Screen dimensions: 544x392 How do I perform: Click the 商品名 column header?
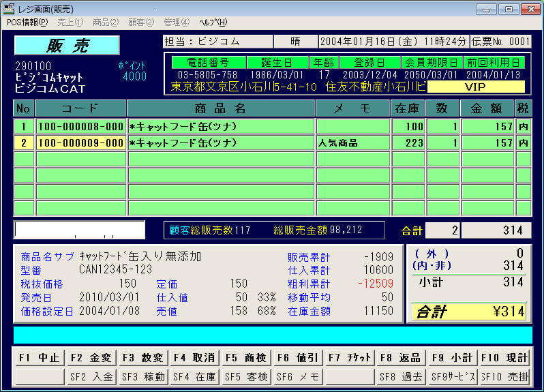click(x=220, y=108)
